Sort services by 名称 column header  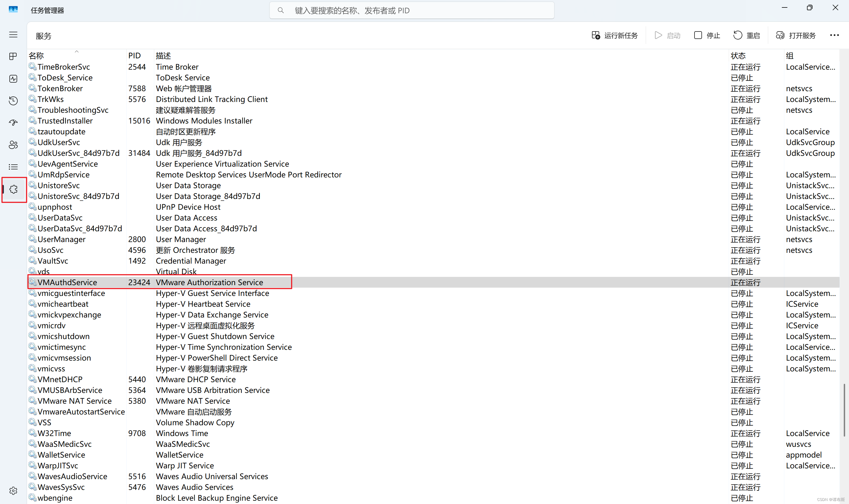pos(36,56)
